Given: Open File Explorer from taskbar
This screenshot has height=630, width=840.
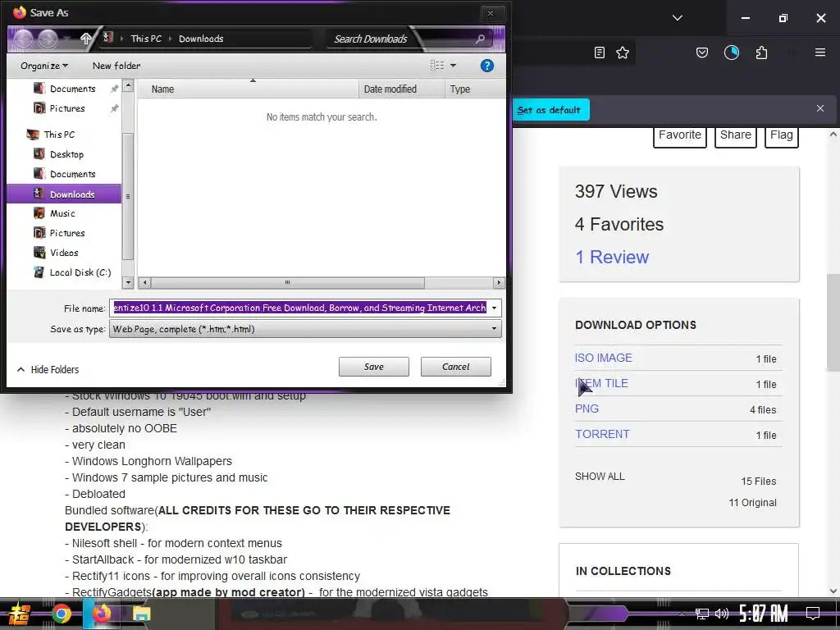Looking at the screenshot, I should tap(141, 614).
